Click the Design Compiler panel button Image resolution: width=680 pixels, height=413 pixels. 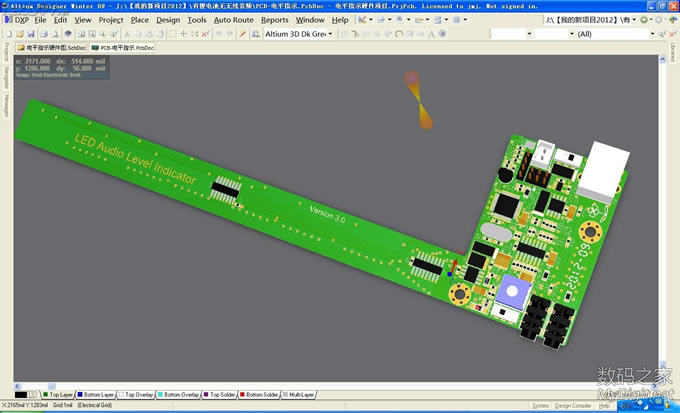tap(573, 406)
